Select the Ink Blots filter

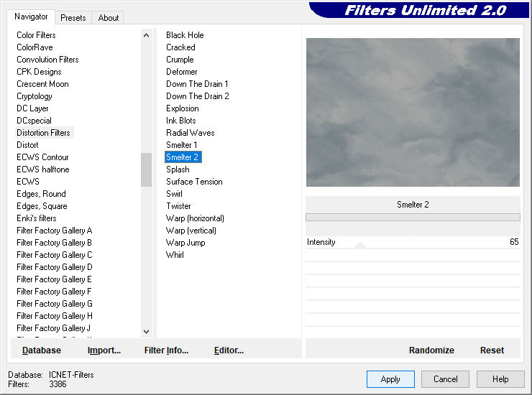[181, 121]
